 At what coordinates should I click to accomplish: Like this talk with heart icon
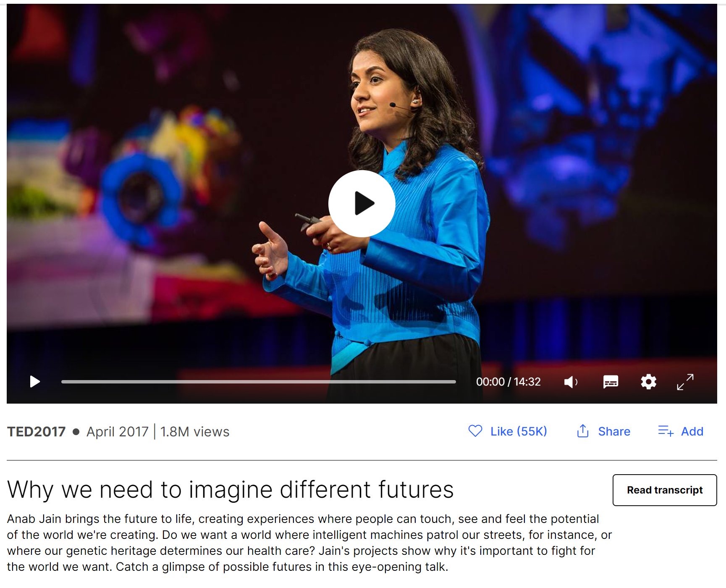pyautogui.click(x=475, y=431)
